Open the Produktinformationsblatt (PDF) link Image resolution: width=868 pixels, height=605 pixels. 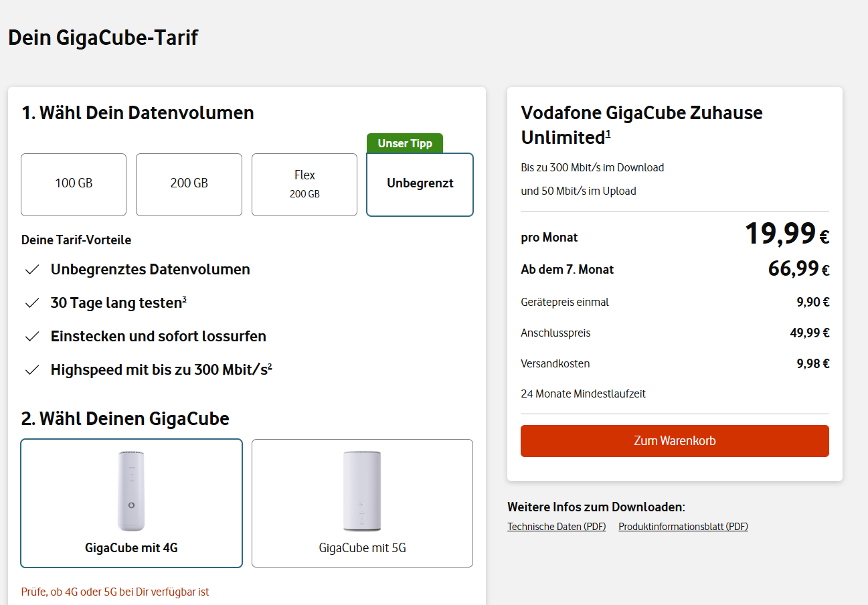683,527
